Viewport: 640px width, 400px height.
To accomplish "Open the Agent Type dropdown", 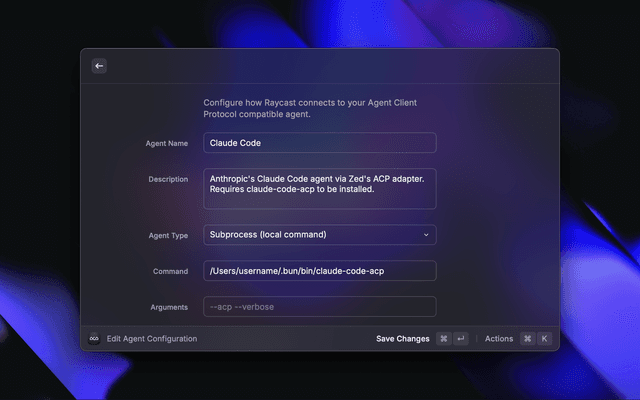I will pyautogui.click(x=319, y=235).
